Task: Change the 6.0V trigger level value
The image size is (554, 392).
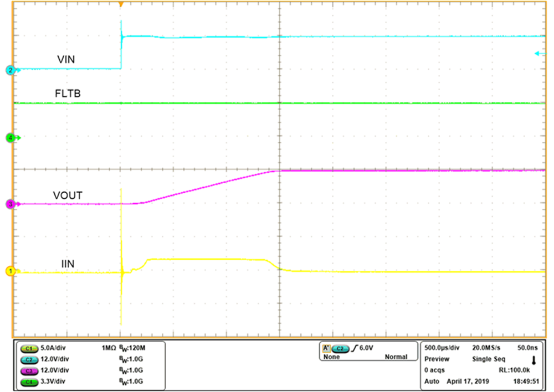Action: click(367, 349)
